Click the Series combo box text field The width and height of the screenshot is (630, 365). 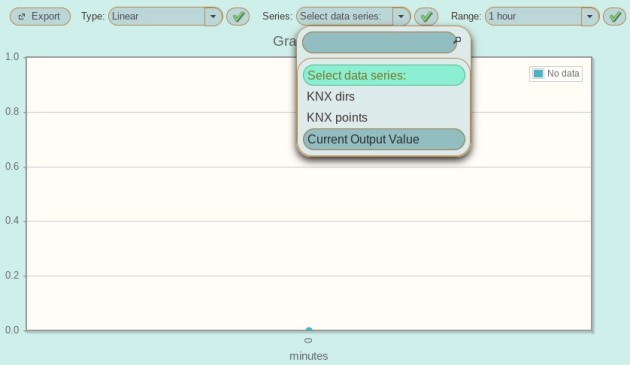[345, 16]
